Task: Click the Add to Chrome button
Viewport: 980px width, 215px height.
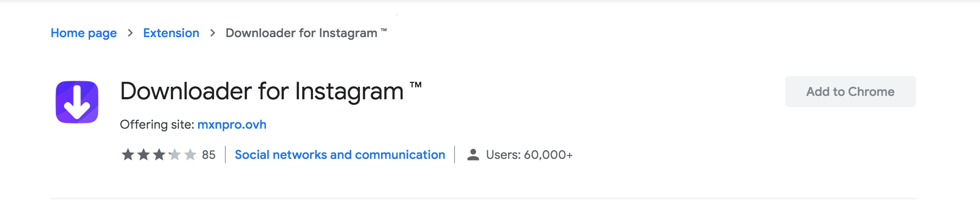Action: pos(850,92)
